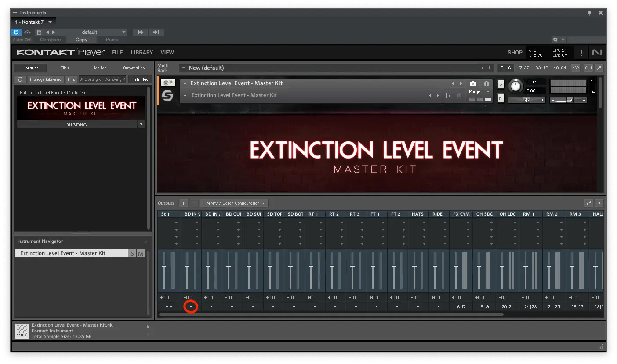
Task: Click the Tune knob
Action: coord(515,86)
